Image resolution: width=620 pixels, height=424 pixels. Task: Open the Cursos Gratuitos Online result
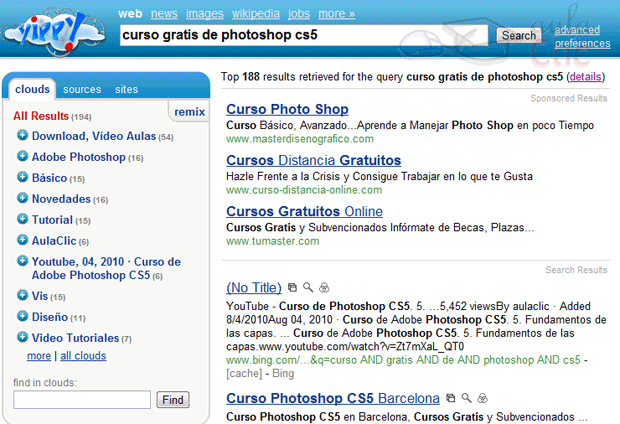(x=304, y=211)
